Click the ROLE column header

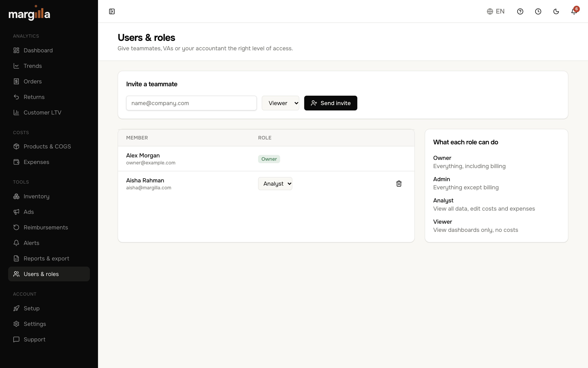point(265,138)
